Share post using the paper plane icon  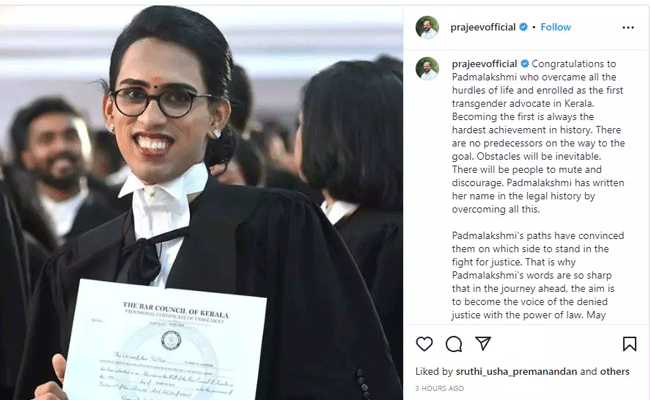pyautogui.click(x=483, y=343)
